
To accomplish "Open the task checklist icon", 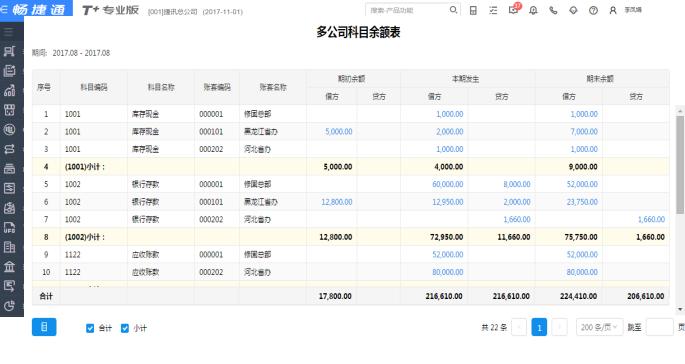I will [x=493, y=10].
